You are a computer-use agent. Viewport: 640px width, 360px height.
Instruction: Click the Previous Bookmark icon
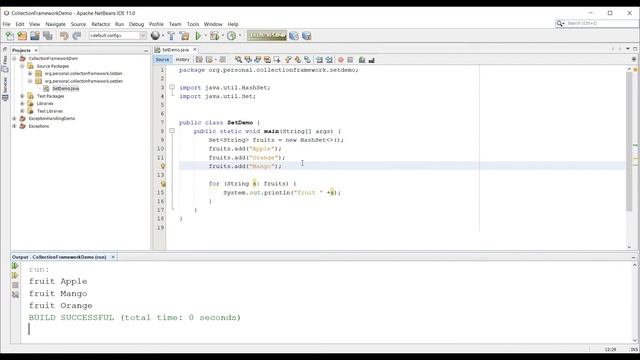[289, 60]
